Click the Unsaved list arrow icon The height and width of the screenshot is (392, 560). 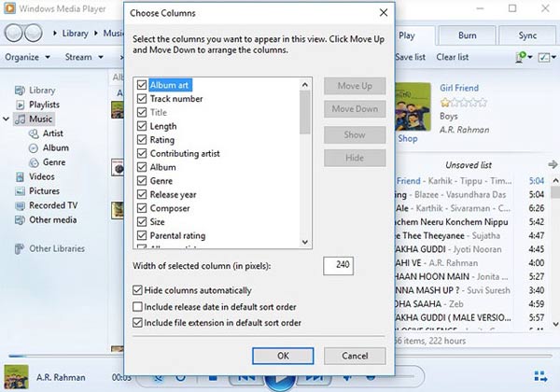[553, 164]
